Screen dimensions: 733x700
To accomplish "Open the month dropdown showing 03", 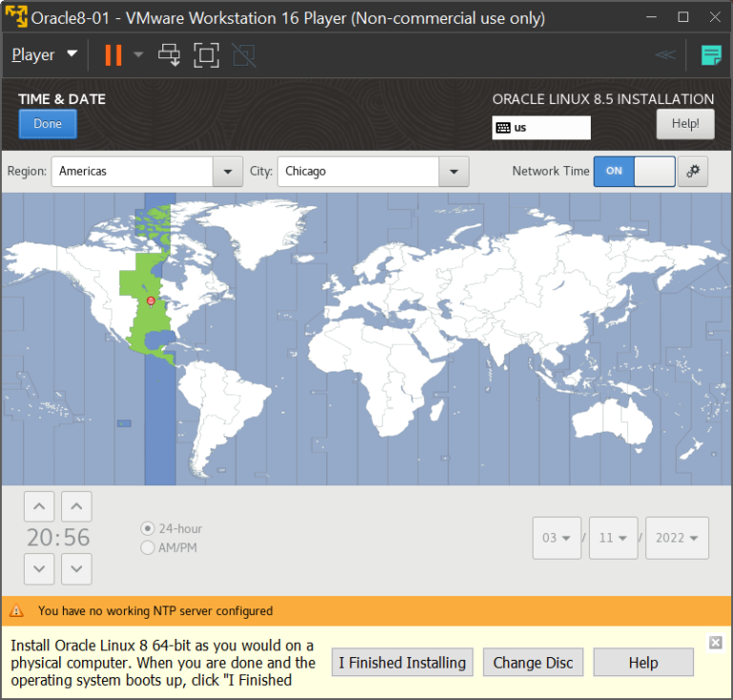I will [556, 539].
